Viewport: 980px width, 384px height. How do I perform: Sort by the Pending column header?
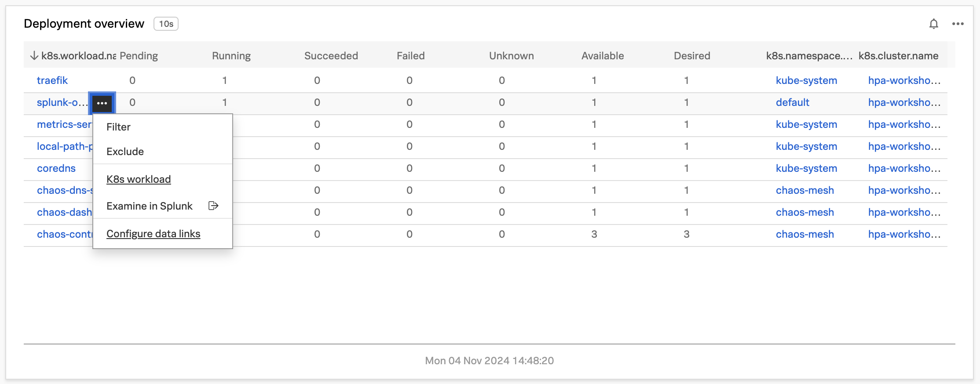click(139, 56)
